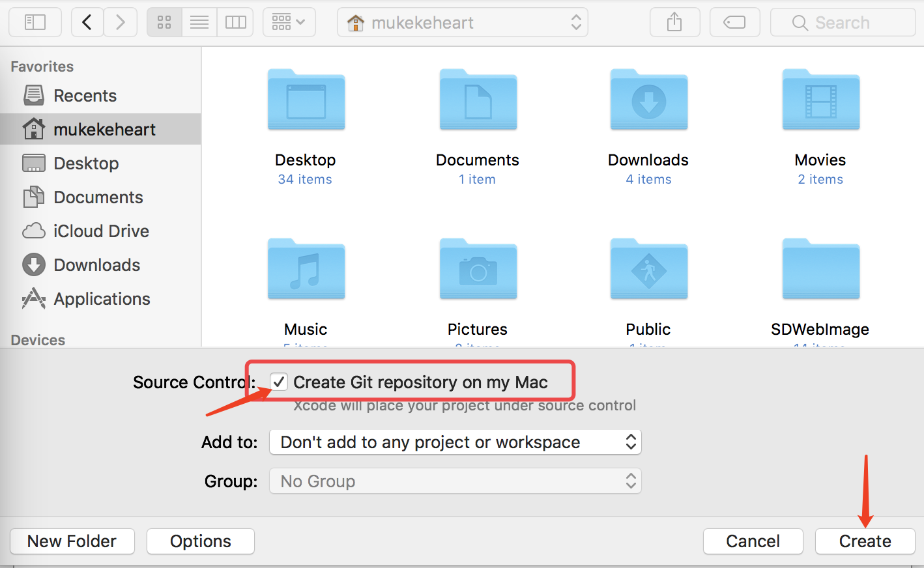
Task: Select Recents in the Favorites sidebar
Action: [85, 96]
